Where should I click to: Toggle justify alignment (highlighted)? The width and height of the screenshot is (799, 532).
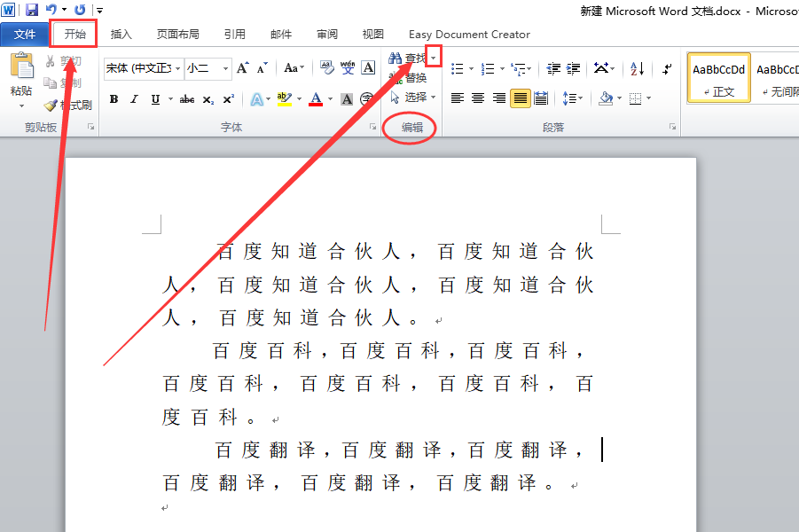click(521, 98)
